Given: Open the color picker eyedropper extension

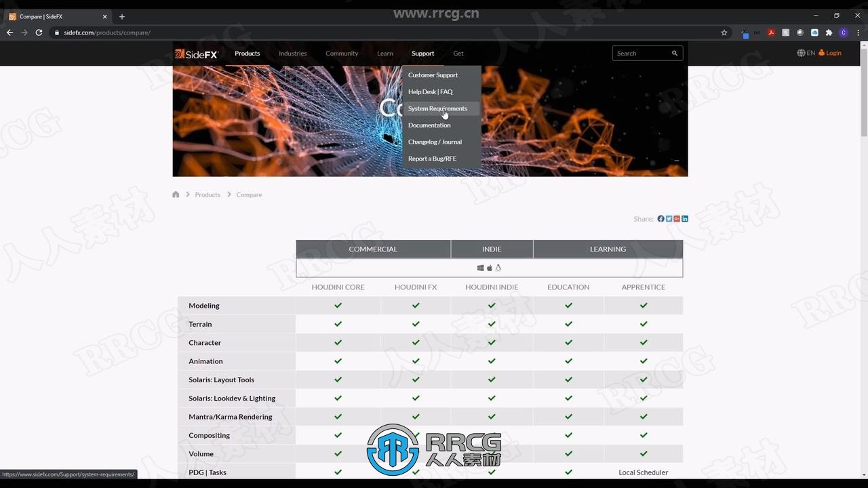Looking at the screenshot, I should click(x=745, y=33).
